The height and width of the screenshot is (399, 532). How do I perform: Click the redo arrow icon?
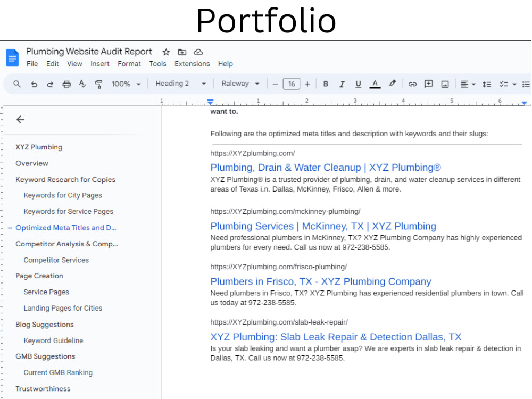coord(50,84)
